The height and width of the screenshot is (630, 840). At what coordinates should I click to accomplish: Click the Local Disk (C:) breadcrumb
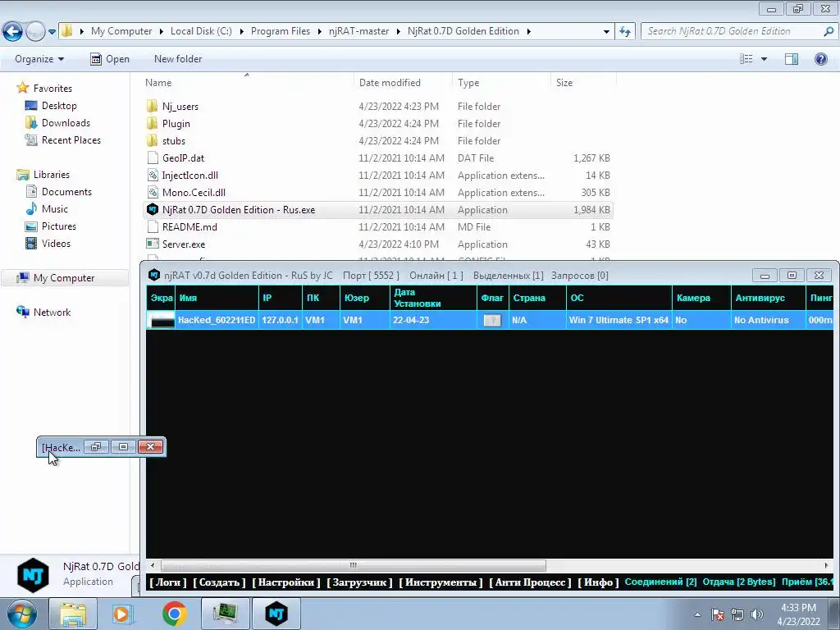tap(201, 31)
